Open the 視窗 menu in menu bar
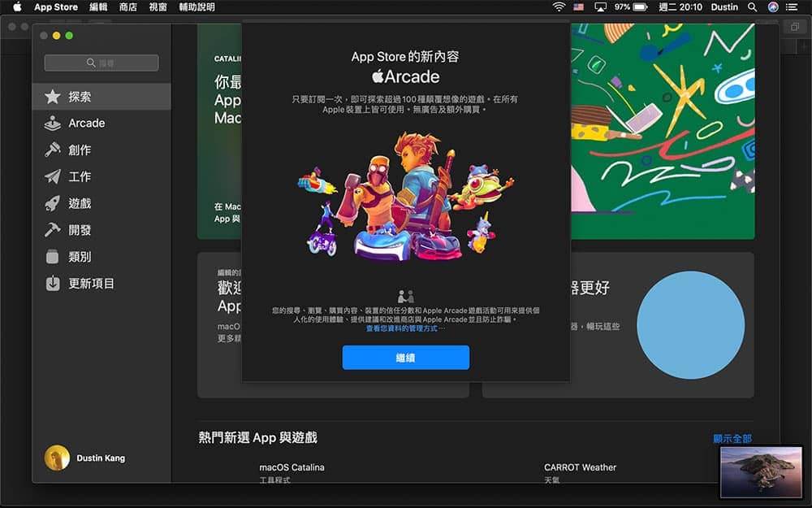Screen dimensions: 812x508 158,7
